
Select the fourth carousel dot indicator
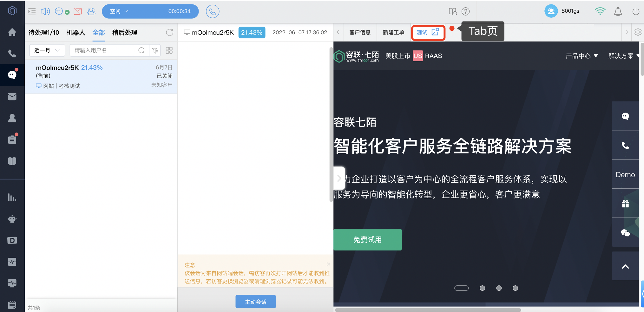pyautogui.click(x=515, y=288)
